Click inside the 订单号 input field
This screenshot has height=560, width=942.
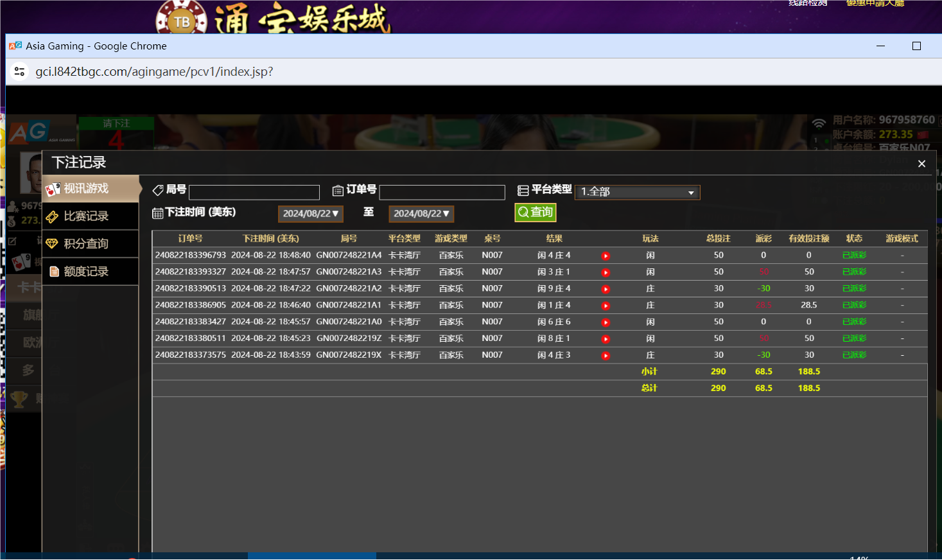pyautogui.click(x=442, y=192)
